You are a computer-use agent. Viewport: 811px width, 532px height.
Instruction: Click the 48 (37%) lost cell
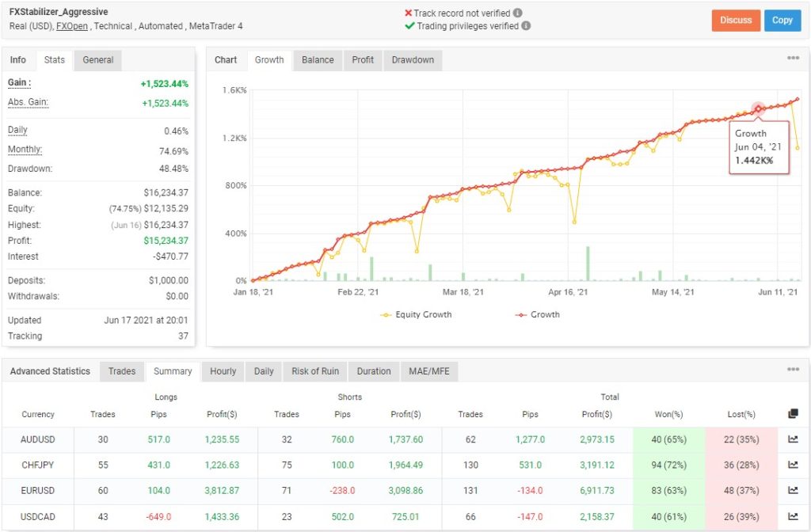[x=741, y=490]
